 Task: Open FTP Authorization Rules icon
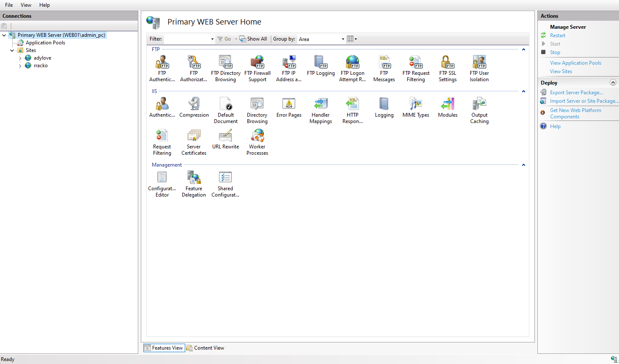194,68
